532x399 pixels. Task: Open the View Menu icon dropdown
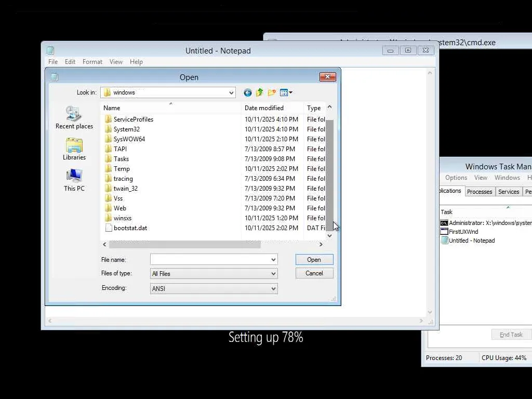pyautogui.click(x=286, y=92)
